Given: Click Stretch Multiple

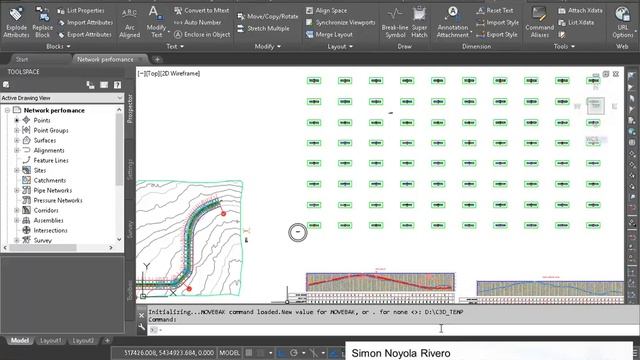Looking at the screenshot, I should coord(263,29).
